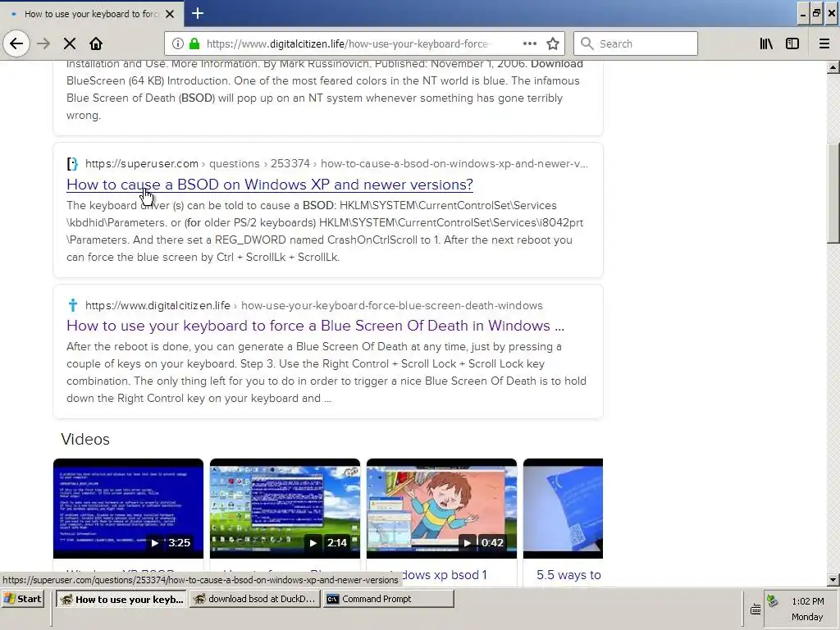The height and width of the screenshot is (630, 840).
Task: Click the keyboard icon in system tray
Action: pyautogui.click(x=756, y=609)
